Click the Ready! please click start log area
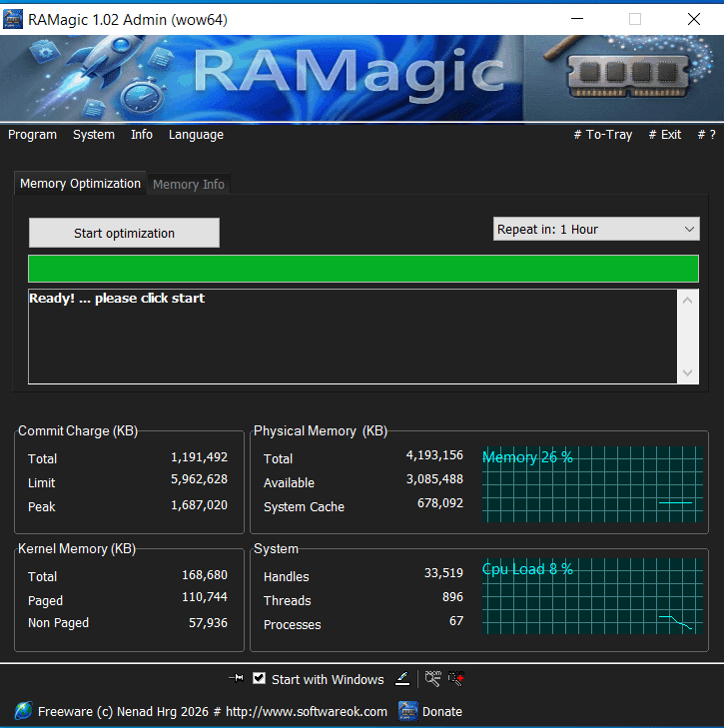The image size is (724, 728). pyautogui.click(x=353, y=337)
